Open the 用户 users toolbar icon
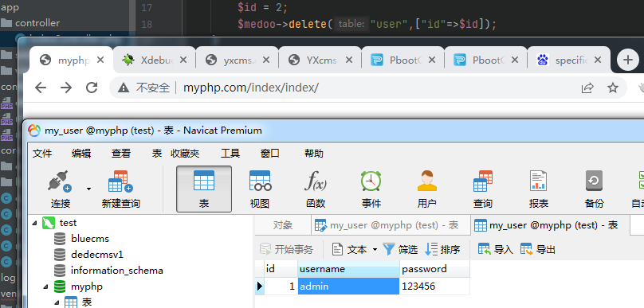The image size is (644, 308). (x=426, y=181)
